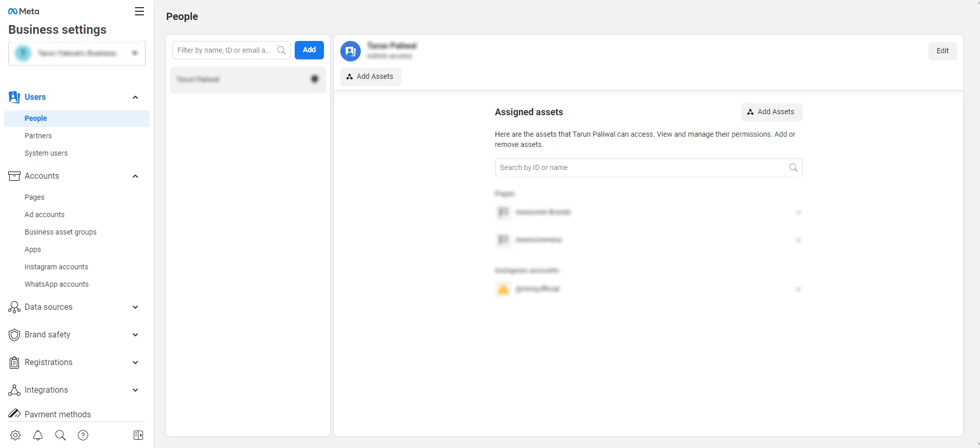Click magnifier icon in asset search field

tap(793, 167)
